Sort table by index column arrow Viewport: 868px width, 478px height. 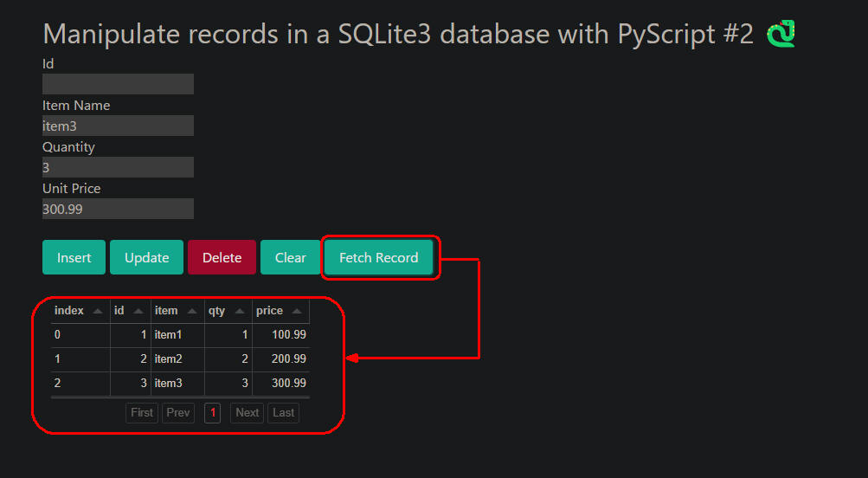pyautogui.click(x=98, y=311)
